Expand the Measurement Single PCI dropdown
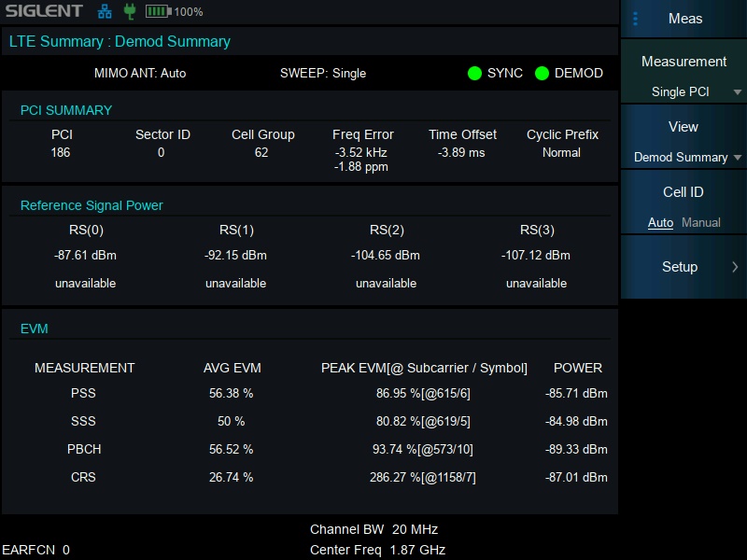 pos(737,92)
